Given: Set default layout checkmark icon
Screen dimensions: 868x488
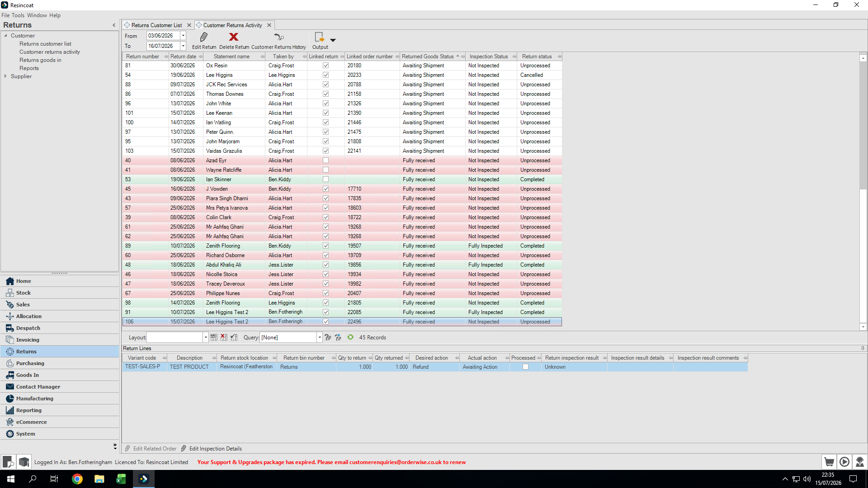Looking at the screenshot, I should [234, 338].
